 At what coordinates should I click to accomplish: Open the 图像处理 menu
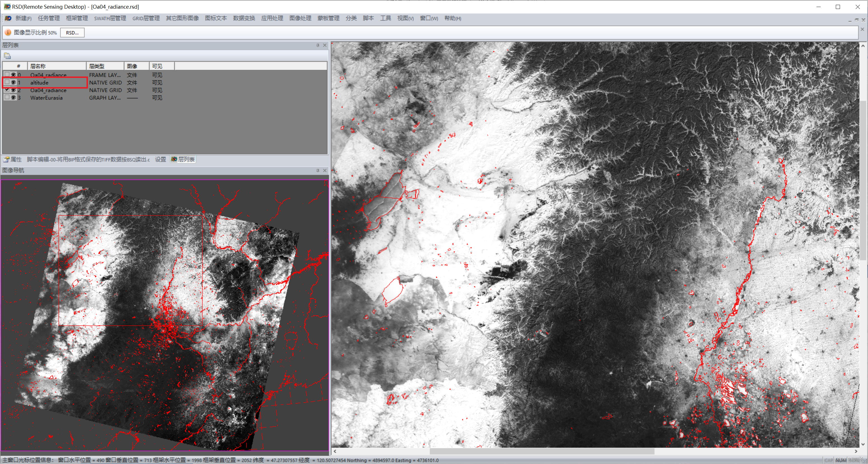300,18
